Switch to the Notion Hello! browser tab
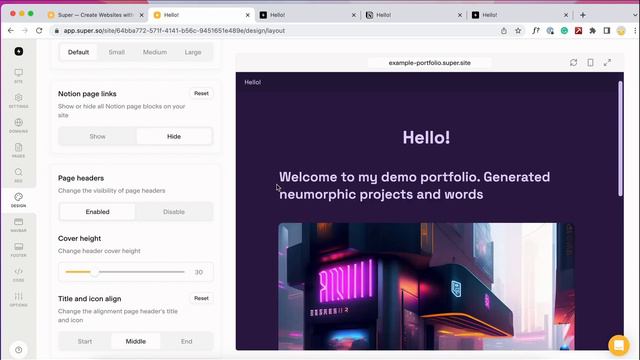This screenshot has width=640, height=360. [413, 15]
